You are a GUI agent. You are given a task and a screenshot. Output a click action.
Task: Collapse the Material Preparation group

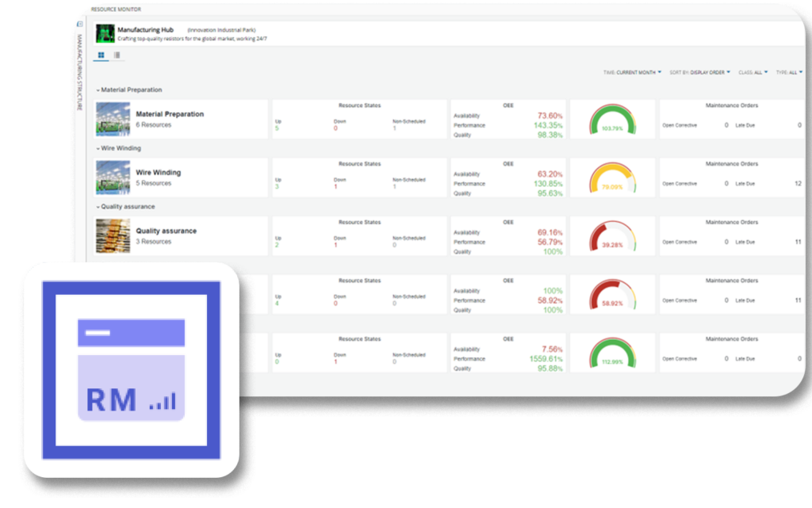pyautogui.click(x=98, y=90)
